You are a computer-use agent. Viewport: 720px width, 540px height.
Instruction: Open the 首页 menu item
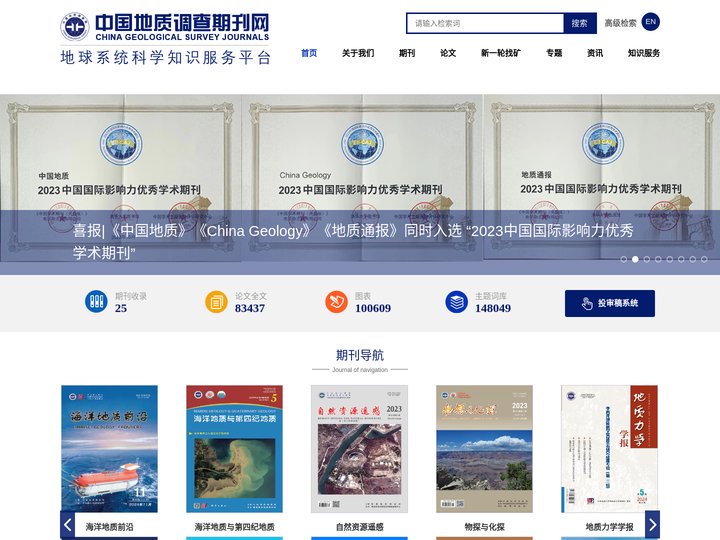(309, 53)
